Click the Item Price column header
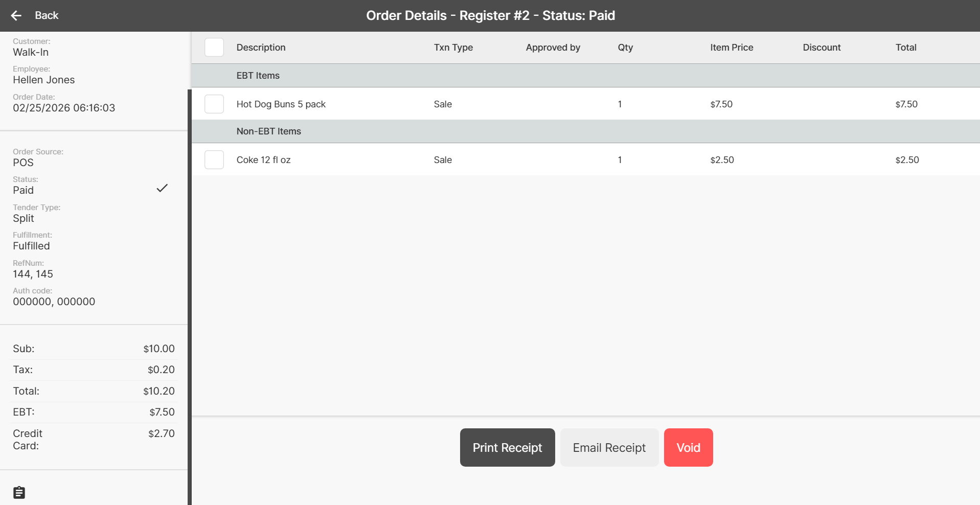Image resolution: width=980 pixels, height=505 pixels. 731,48
